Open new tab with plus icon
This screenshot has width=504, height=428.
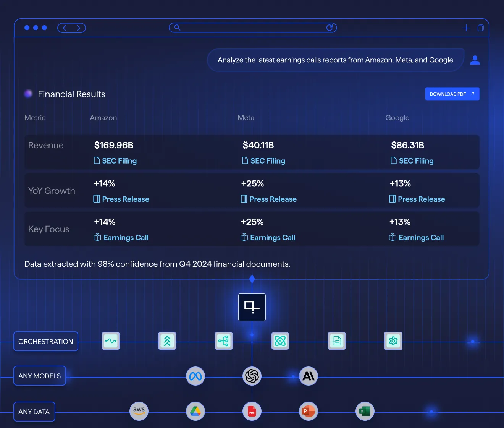click(x=466, y=28)
